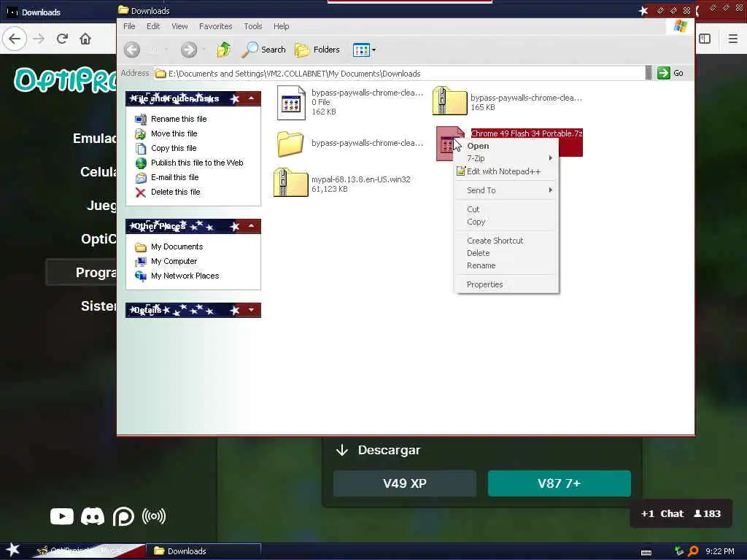Open the View menu
Image resolution: width=747 pixels, height=560 pixels.
point(179,26)
